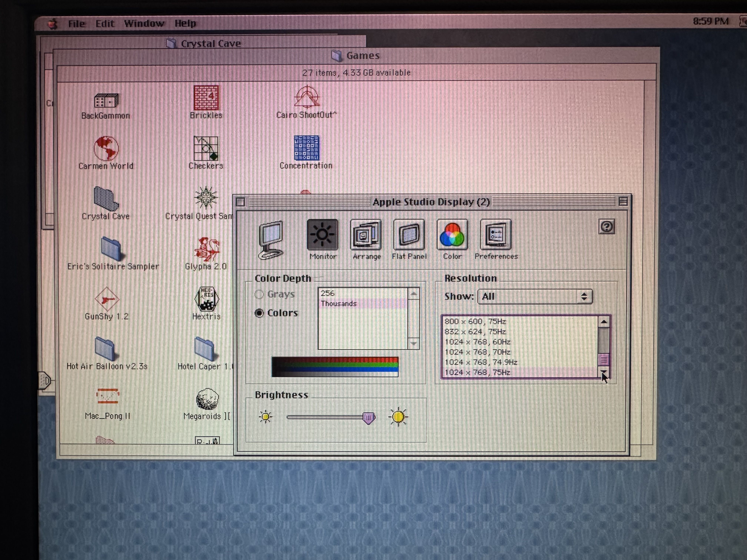Click the Brickles game icon
Screen dimensions: 747x560
click(206, 98)
